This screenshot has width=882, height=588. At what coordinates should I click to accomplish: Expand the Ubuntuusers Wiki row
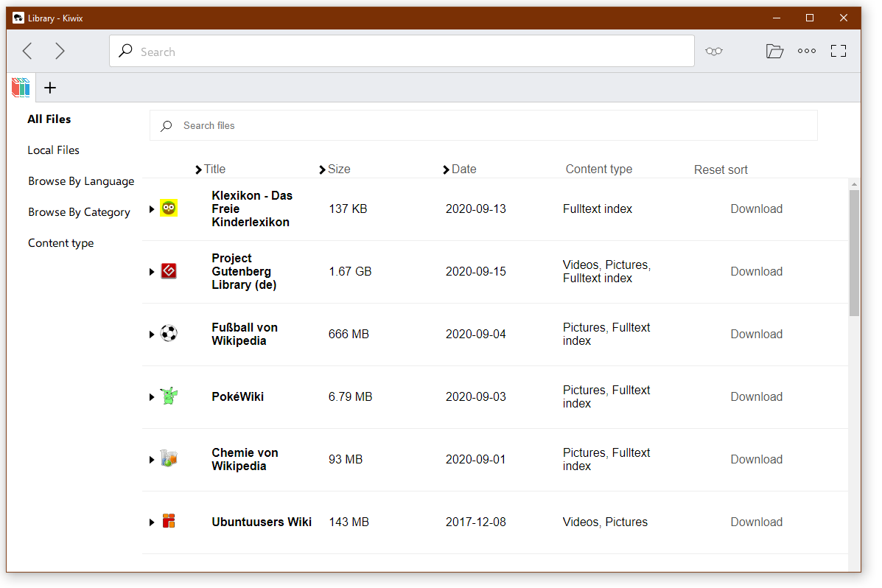[x=152, y=522]
